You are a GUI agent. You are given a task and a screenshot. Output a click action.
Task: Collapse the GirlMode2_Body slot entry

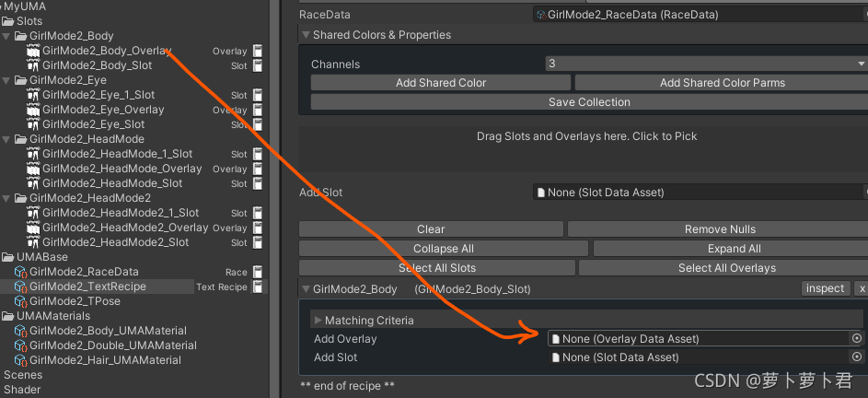click(306, 288)
